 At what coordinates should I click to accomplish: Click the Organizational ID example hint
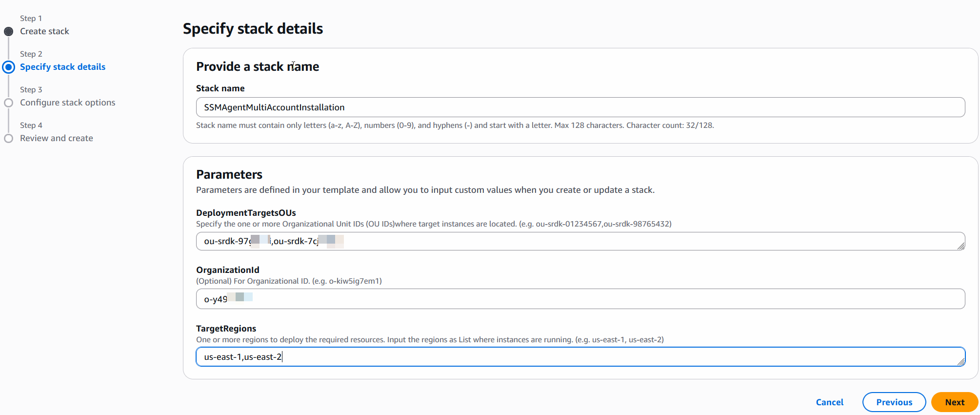click(289, 281)
